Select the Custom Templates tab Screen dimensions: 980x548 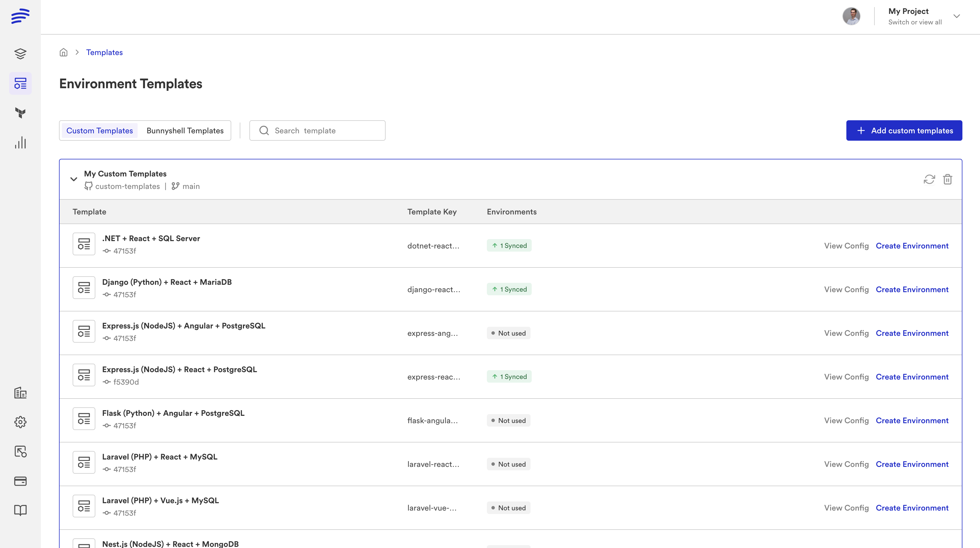click(99, 130)
